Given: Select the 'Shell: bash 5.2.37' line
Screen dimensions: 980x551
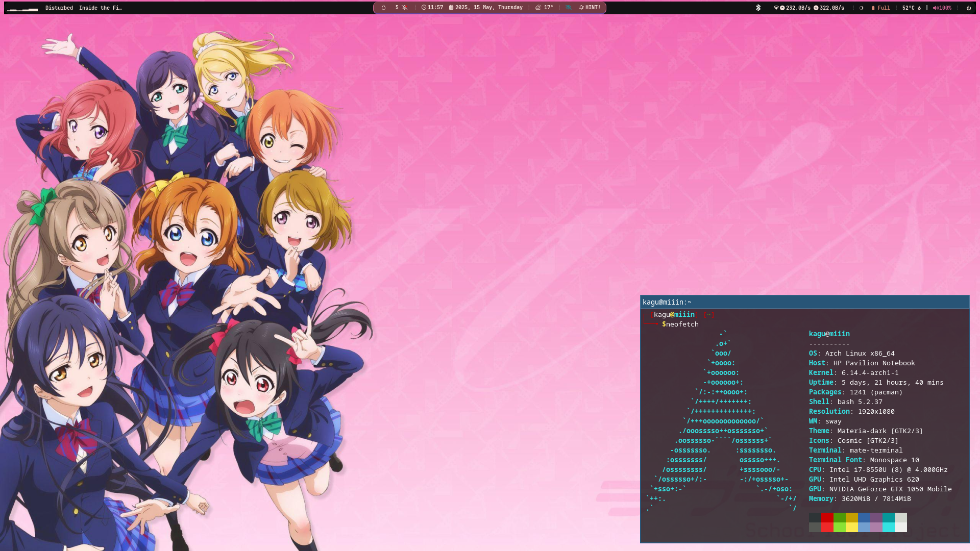Looking at the screenshot, I should tap(846, 402).
